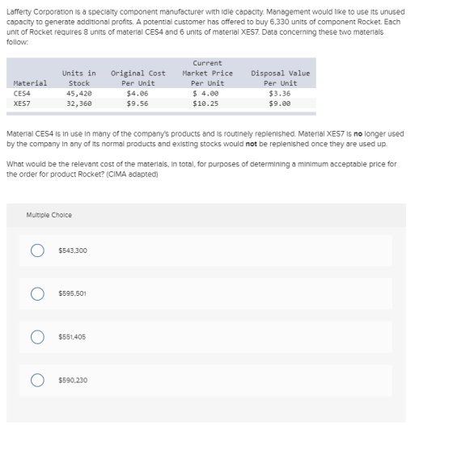453x476 pixels.
Task: Click the bold word "no" in paragraph
Action: click(358, 134)
